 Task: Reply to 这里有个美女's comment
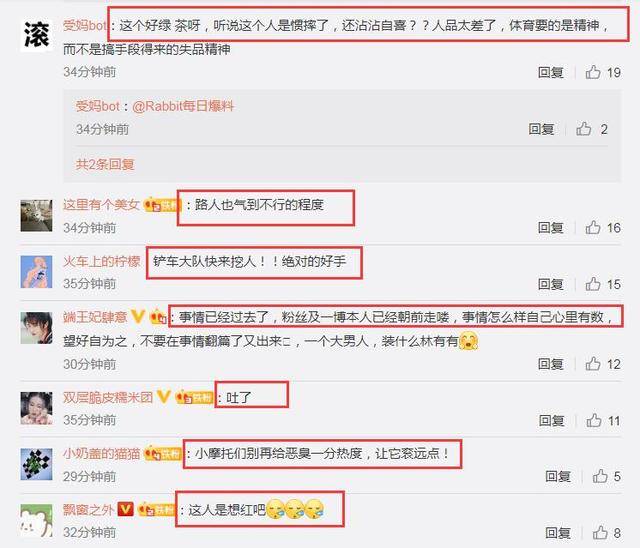pos(551,227)
